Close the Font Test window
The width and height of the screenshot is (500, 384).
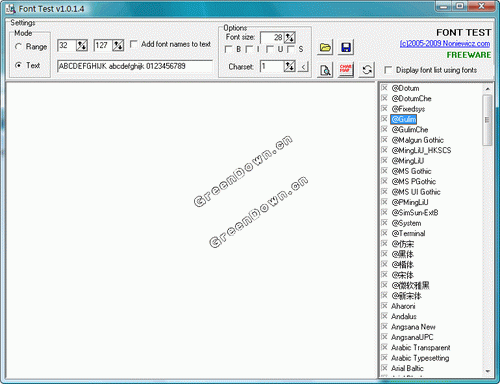(x=481, y=6)
